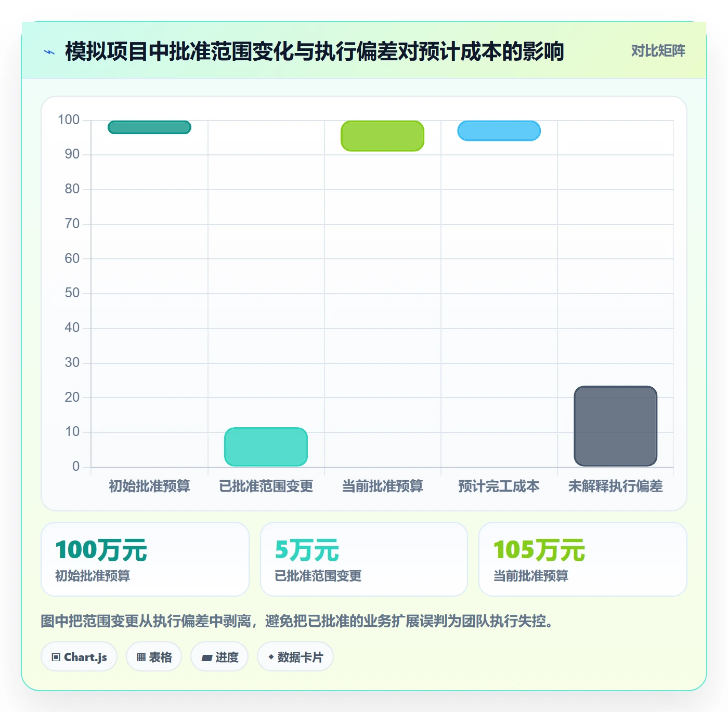Click the green 当前批准预算 bar
The height and width of the screenshot is (712, 728).
(x=382, y=136)
